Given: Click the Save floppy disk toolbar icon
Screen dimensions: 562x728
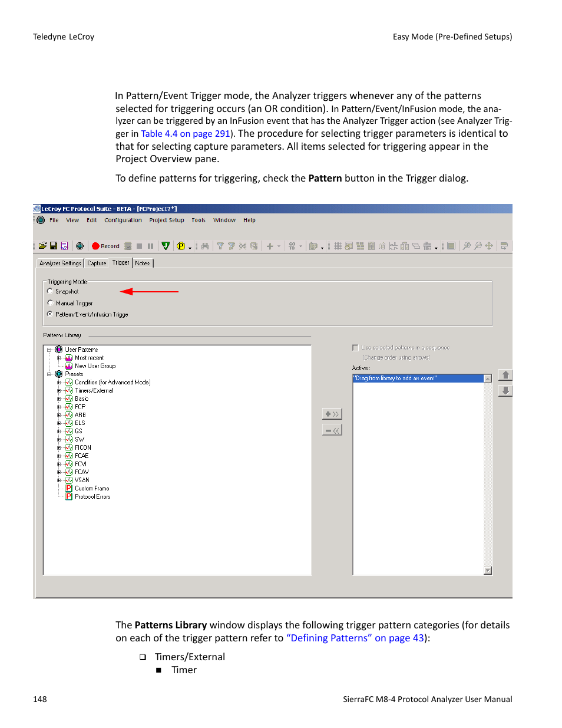Looking at the screenshot, I should (54, 246).
